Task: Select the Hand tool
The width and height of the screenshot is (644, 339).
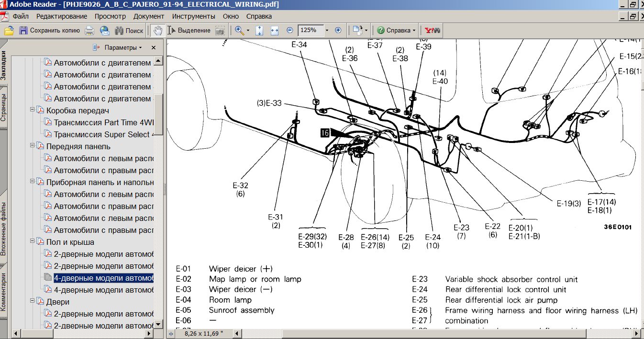Action: (x=158, y=31)
